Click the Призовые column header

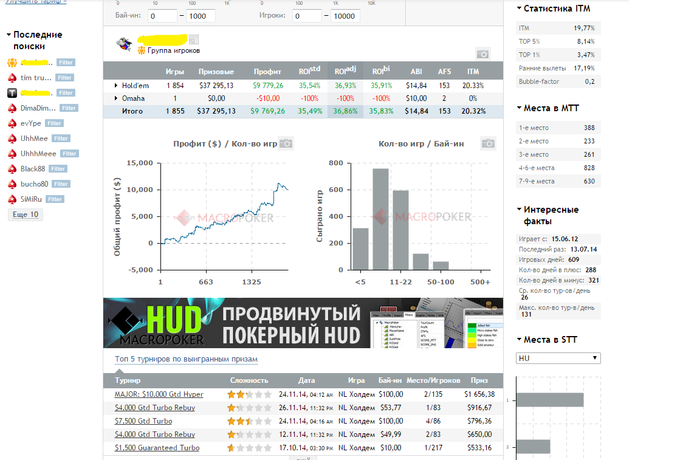click(216, 71)
